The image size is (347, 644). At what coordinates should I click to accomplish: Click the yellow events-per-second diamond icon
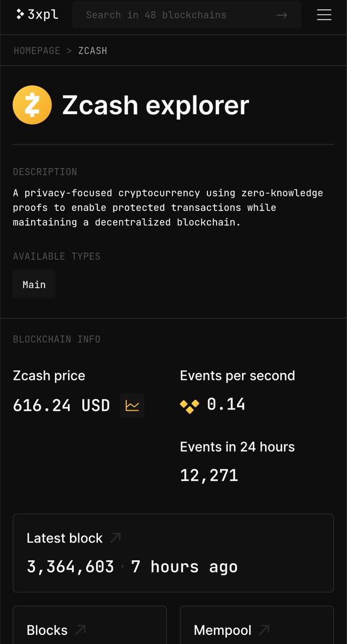[x=190, y=406]
